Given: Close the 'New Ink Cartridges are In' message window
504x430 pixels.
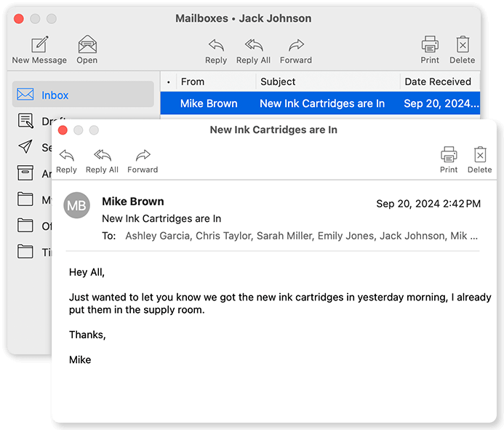Looking at the screenshot, I should [x=63, y=130].
